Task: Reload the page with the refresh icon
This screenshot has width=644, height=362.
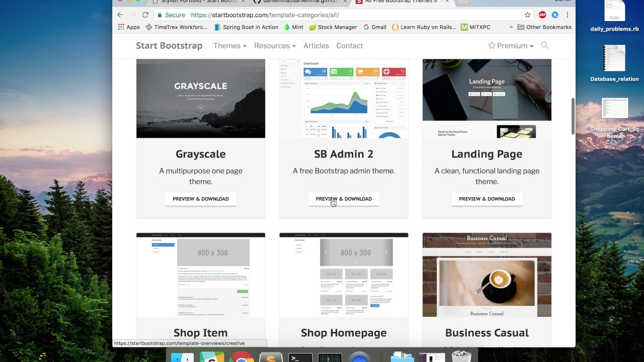Action: point(145,15)
